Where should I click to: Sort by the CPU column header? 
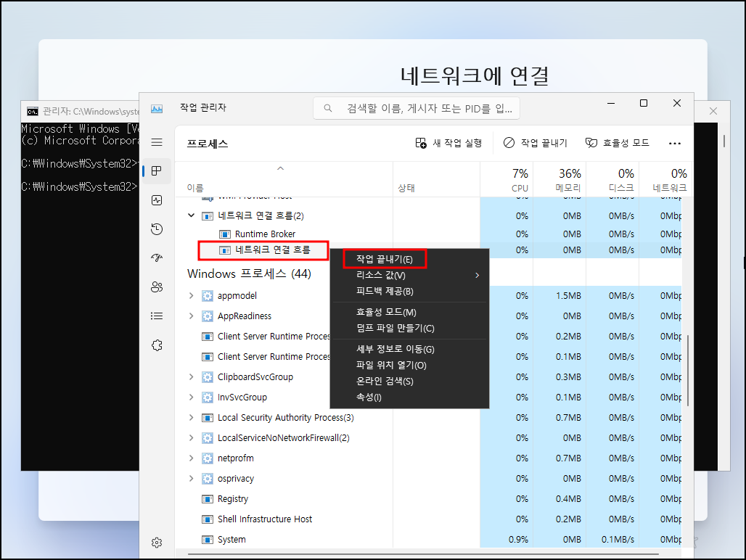[x=507, y=180]
